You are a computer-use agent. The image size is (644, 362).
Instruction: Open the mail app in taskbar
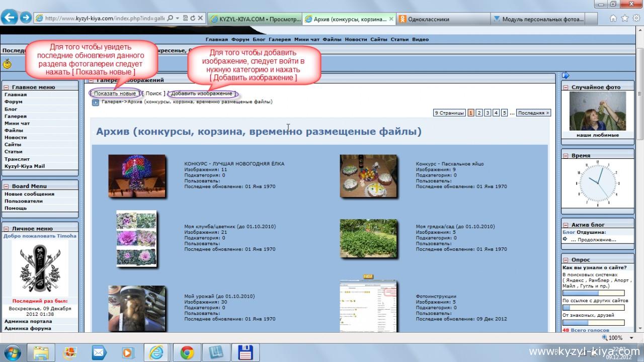point(99,352)
